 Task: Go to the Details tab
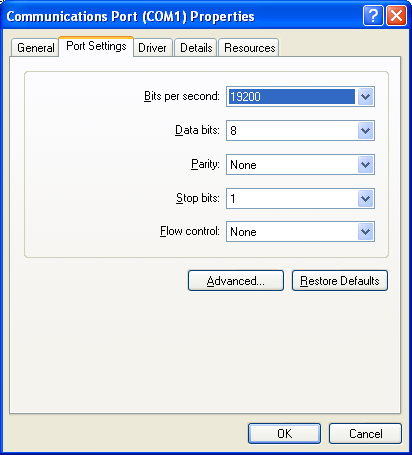(x=196, y=48)
